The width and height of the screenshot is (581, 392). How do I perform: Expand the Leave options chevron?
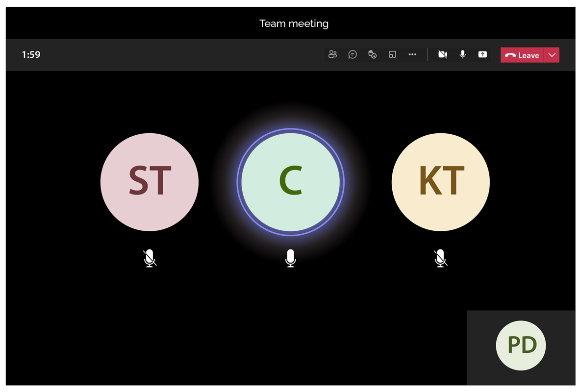pyautogui.click(x=552, y=55)
